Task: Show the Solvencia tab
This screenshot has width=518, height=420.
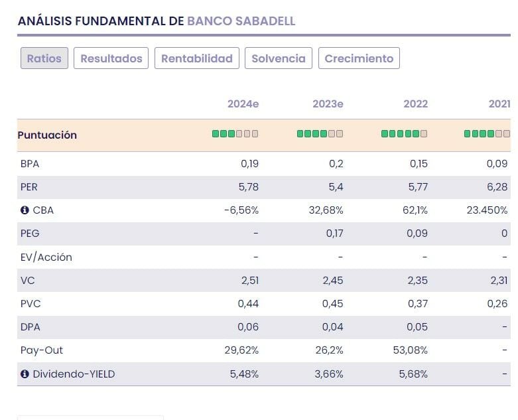Action: pyautogui.click(x=279, y=58)
